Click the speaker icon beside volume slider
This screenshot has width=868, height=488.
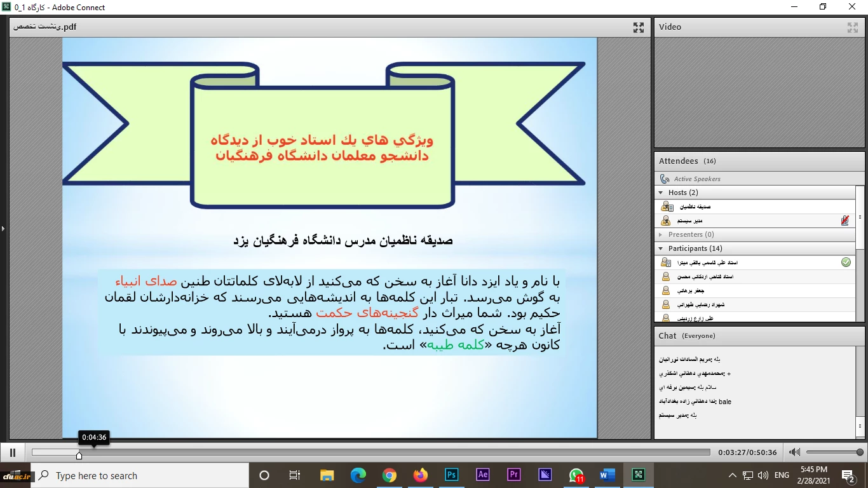tap(794, 452)
